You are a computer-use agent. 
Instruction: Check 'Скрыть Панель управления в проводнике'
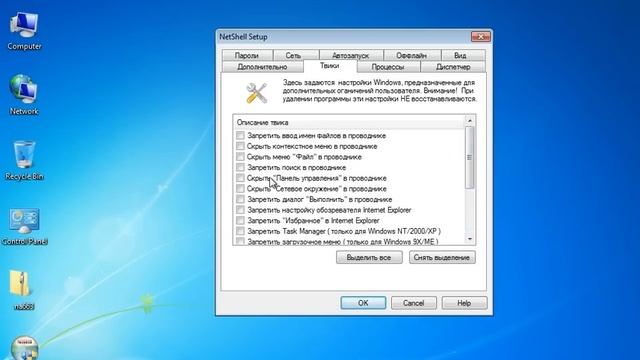pyautogui.click(x=240, y=178)
